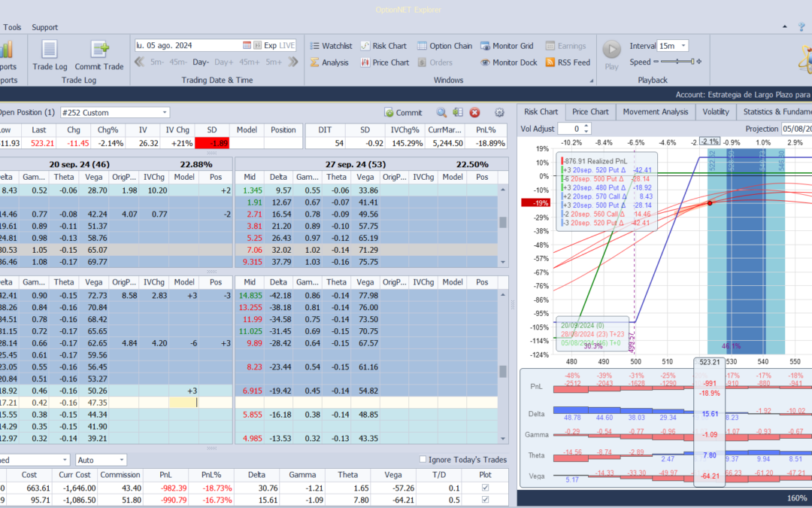
Task: Click the lower chain's vertical scrollbar thumb
Action: click(503, 371)
